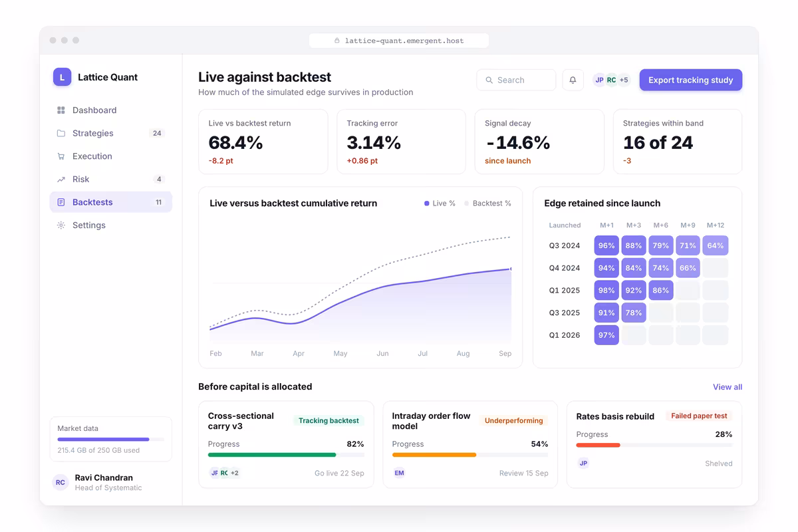Click the Risk trend-line icon

click(x=61, y=180)
